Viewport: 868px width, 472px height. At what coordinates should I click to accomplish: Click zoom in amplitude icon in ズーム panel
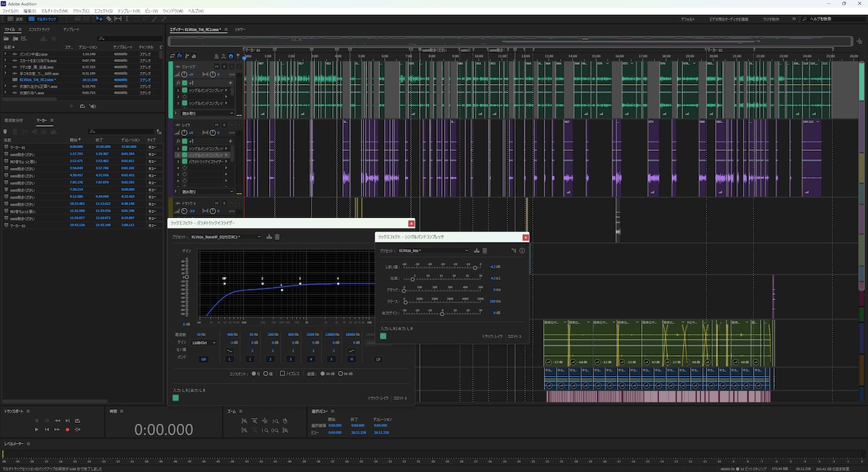coord(244,421)
